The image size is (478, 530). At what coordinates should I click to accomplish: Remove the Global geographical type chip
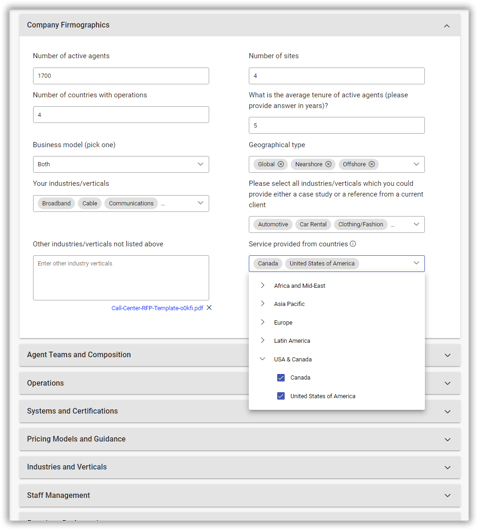281,164
